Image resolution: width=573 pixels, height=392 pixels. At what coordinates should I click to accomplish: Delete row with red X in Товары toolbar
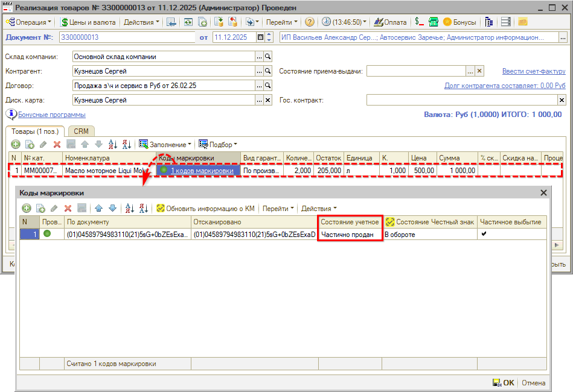coord(57,145)
